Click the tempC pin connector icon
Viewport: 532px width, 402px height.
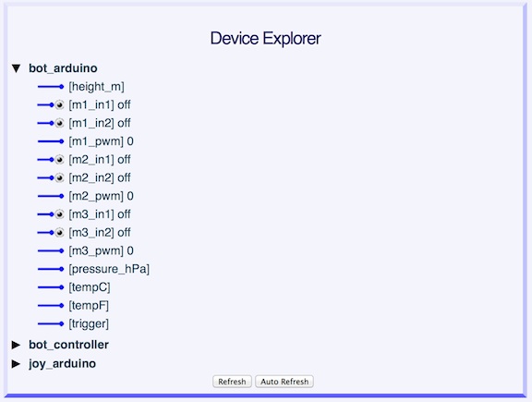point(51,287)
